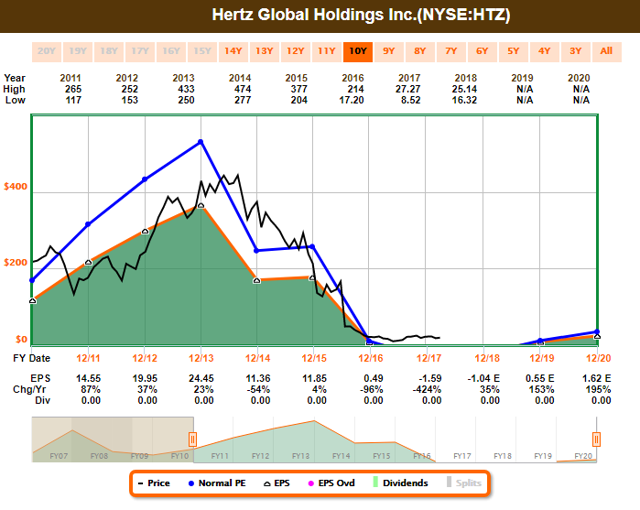Image resolution: width=640 pixels, height=510 pixels.
Task: Select the 17Y time range tab
Action: (x=140, y=51)
